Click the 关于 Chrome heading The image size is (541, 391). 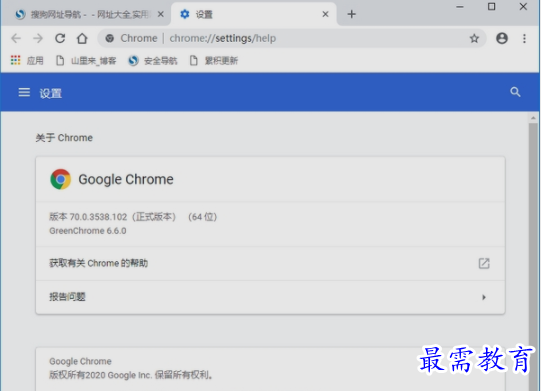64,138
